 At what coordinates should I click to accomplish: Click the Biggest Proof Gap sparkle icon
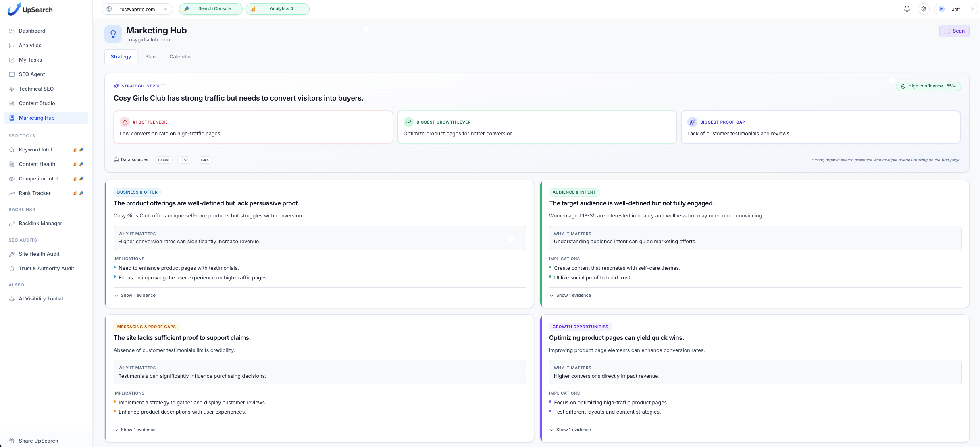[692, 122]
